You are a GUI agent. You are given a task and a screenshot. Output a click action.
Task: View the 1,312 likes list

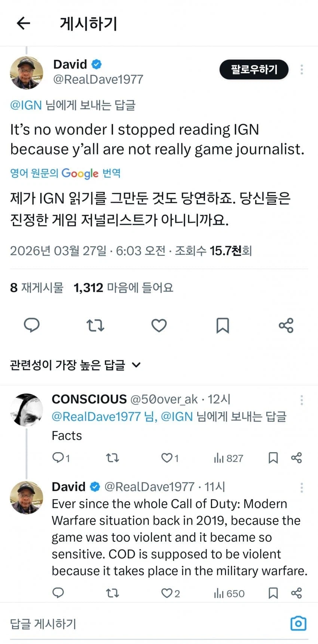88,287
